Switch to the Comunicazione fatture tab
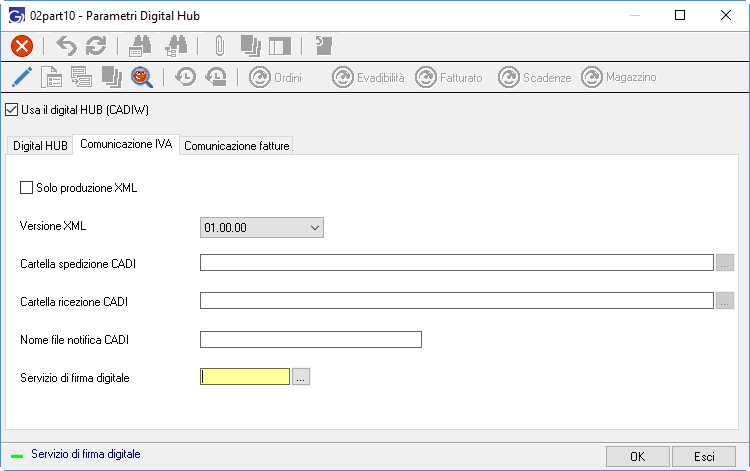The width and height of the screenshot is (750, 471). pos(237,146)
